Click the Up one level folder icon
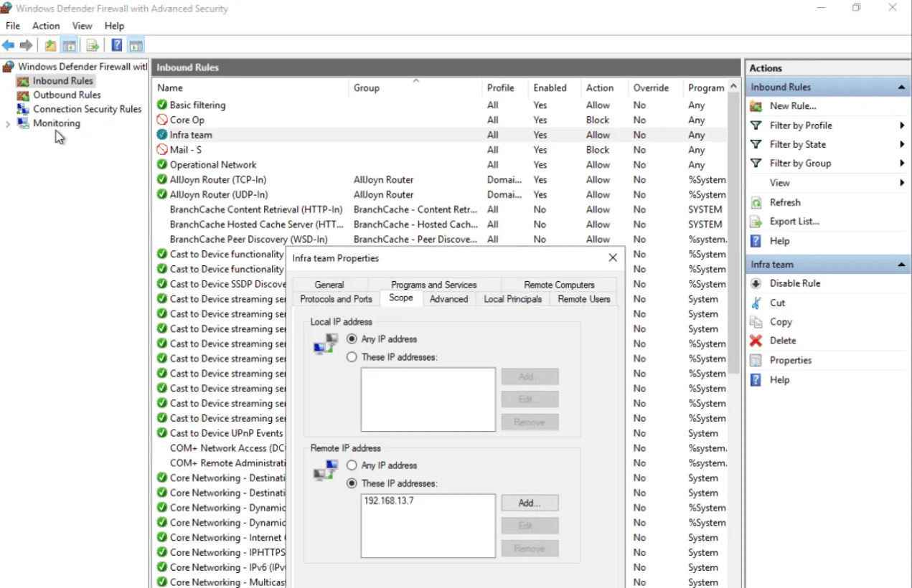The image size is (912, 588). point(50,45)
